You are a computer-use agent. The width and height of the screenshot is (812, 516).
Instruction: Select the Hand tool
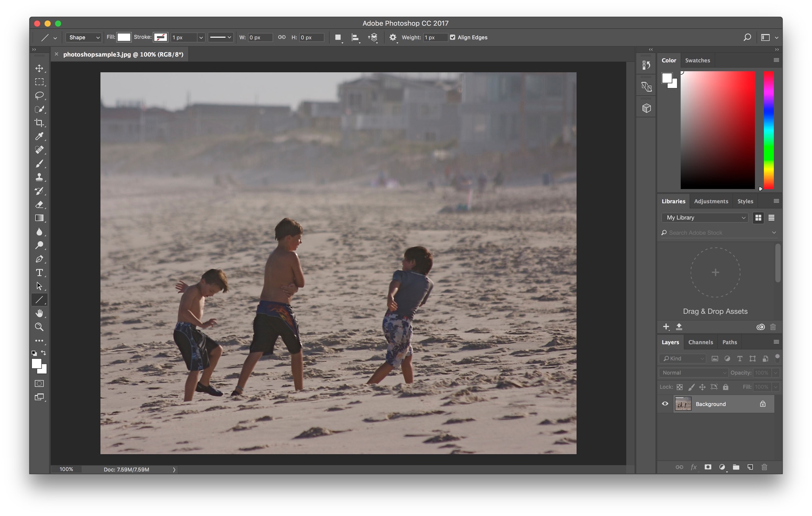38,313
